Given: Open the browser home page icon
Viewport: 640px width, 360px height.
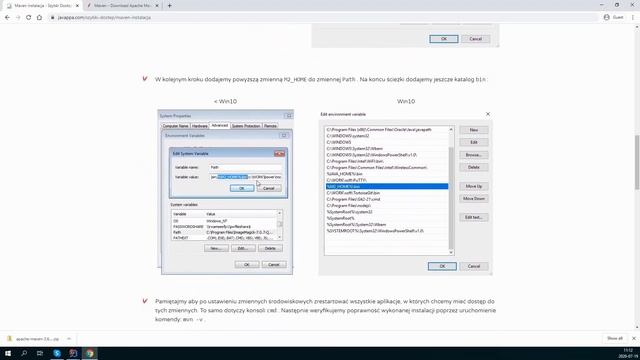Looking at the screenshot, I should point(40,18).
